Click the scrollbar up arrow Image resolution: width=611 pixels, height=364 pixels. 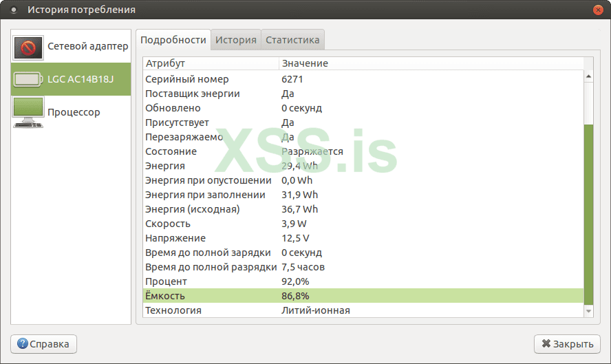pyautogui.click(x=588, y=76)
